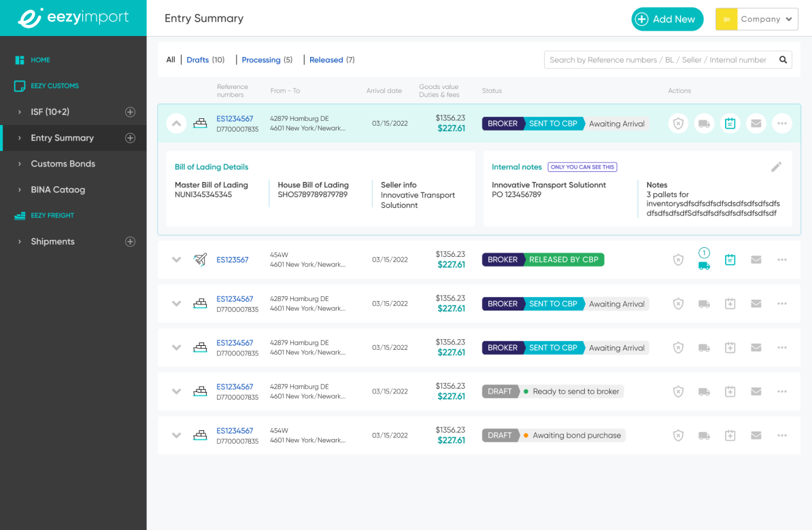Click the search magnifier icon

point(783,60)
